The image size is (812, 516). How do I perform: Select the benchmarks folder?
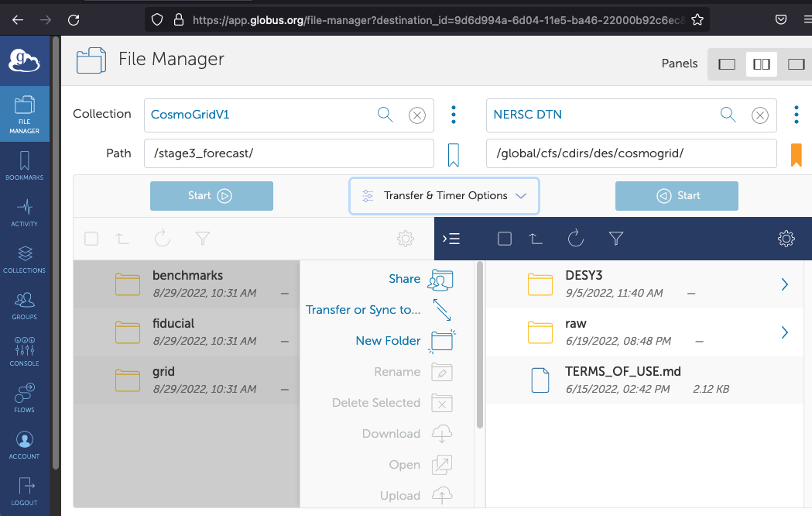[187, 284]
